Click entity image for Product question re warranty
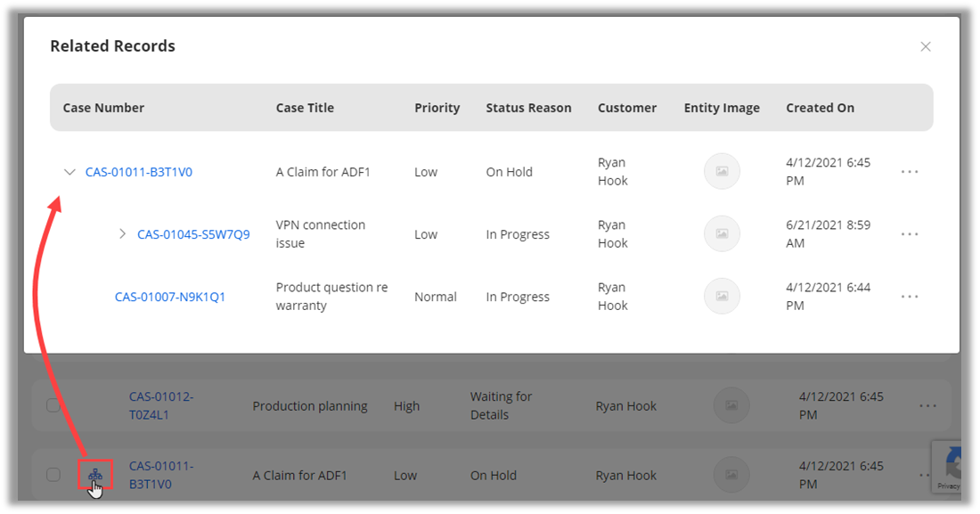980x514 pixels. [722, 297]
